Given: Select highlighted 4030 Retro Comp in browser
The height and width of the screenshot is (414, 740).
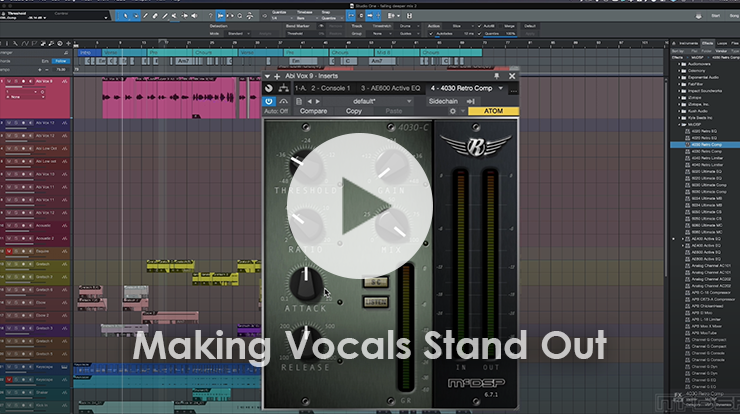Looking at the screenshot, I should tap(705, 144).
